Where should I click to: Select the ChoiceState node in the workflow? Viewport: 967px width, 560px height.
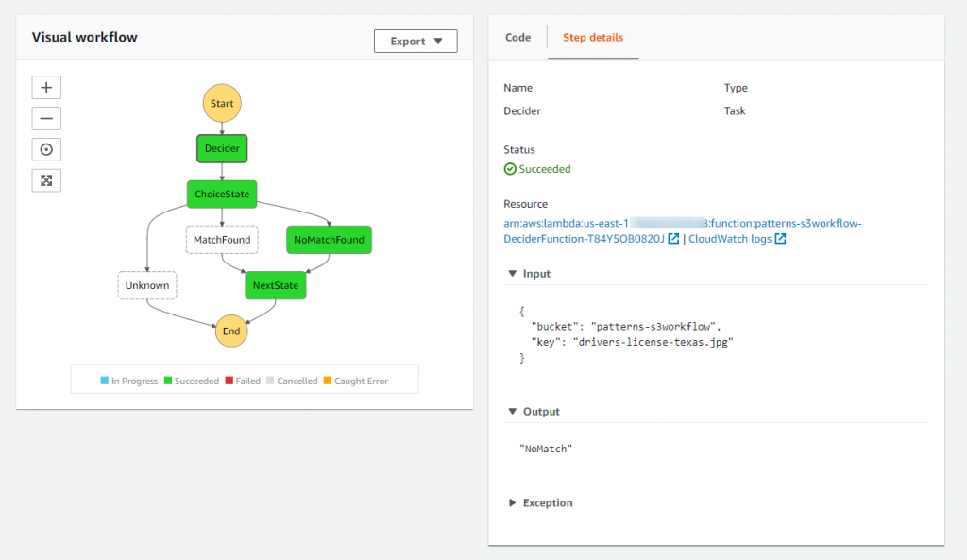coord(221,194)
